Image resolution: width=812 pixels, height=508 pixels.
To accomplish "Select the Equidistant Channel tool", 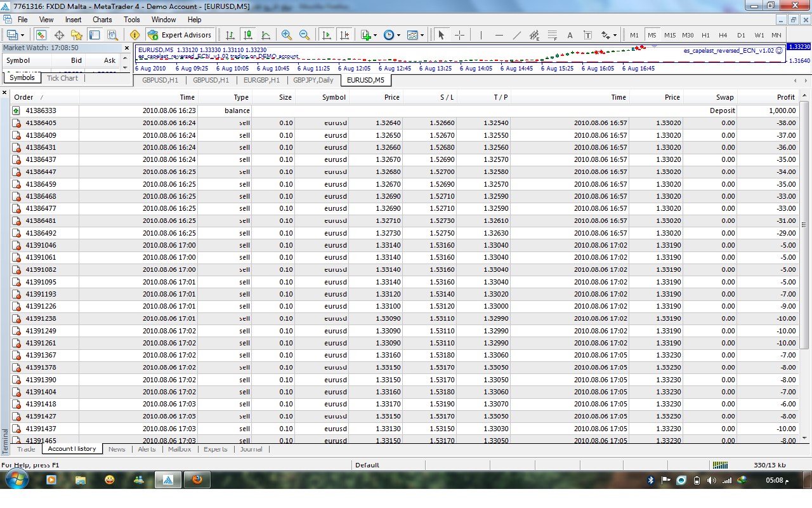I will (534, 35).
